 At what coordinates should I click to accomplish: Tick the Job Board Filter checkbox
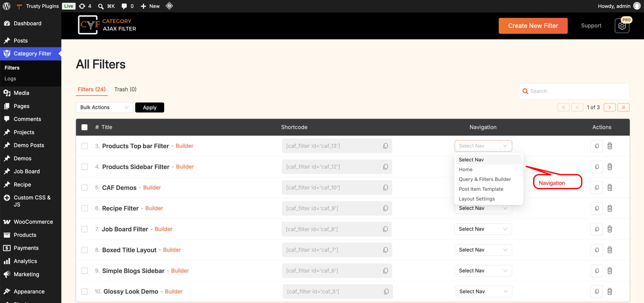[x=85, y=229]
